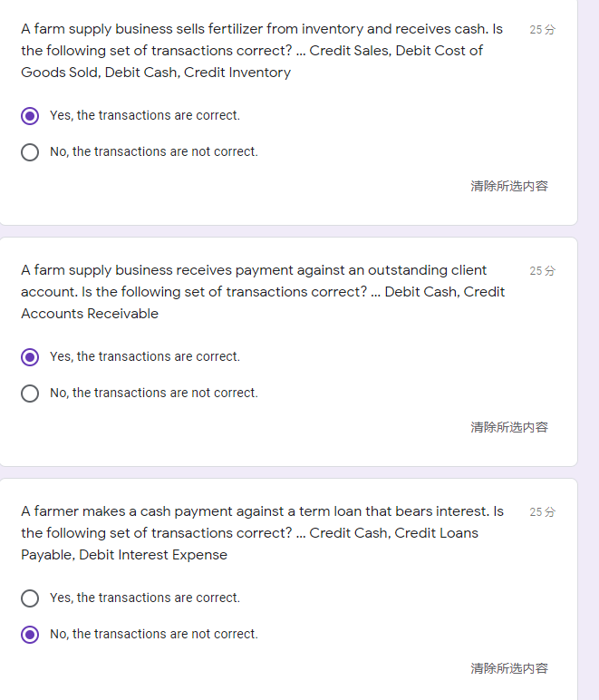The height and width of the screenshot is (700, 599).
Task: Clear selection on the Accounts Receivable question
Action: 509,427
